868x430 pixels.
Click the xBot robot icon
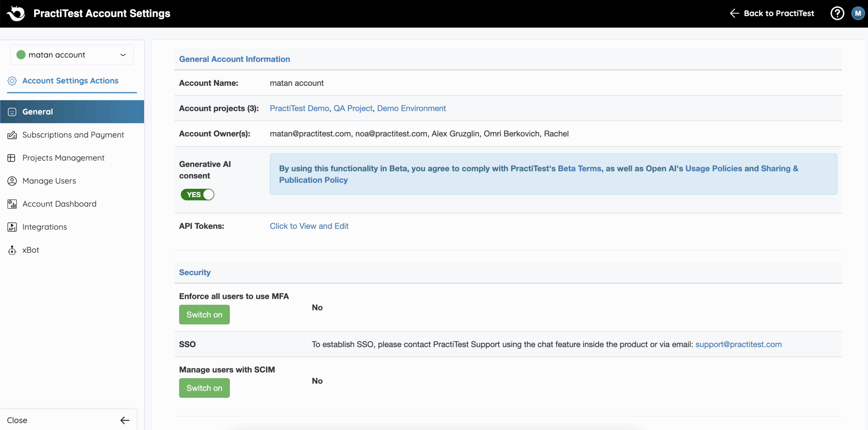[12, 250]
